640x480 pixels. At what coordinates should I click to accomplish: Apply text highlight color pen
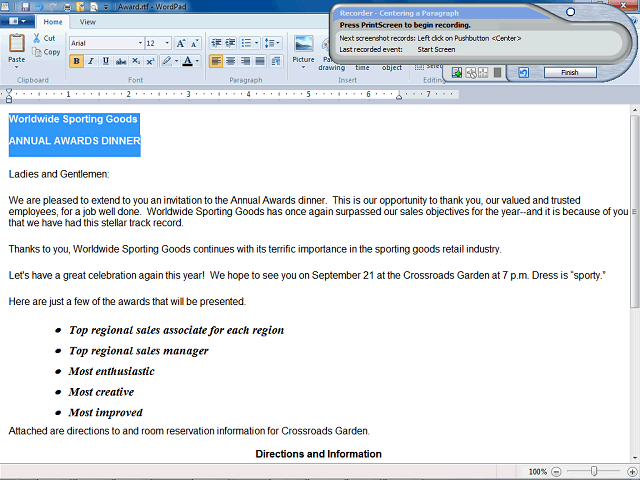coord(166,61)
